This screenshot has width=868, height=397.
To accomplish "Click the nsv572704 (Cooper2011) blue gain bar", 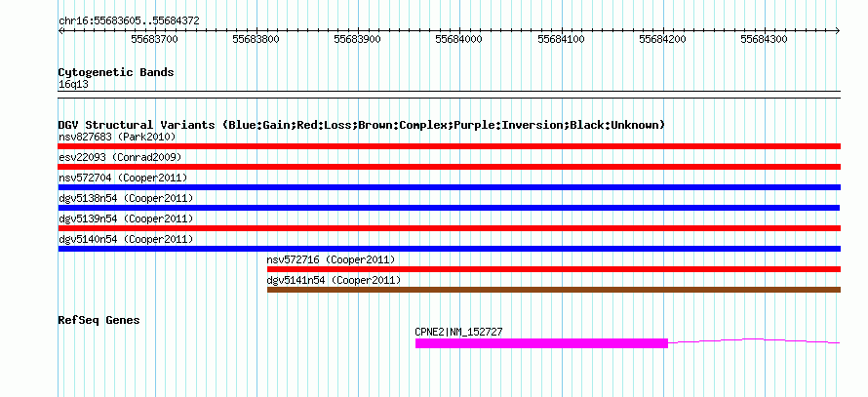I will (449, 187).
